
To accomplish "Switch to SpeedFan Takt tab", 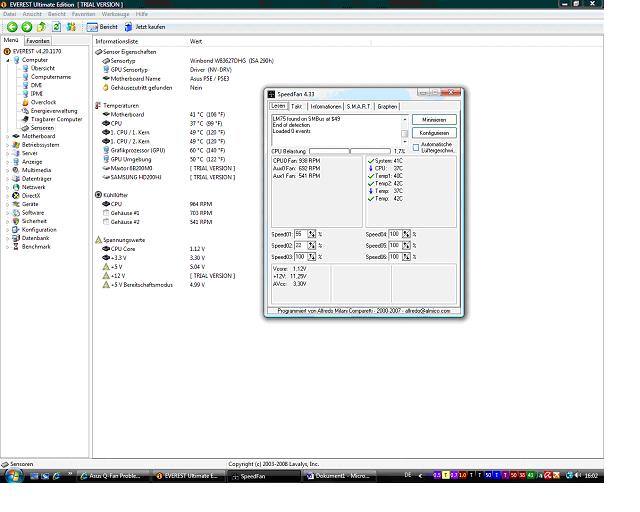I will pyautogui.click(x=297, y=106).
